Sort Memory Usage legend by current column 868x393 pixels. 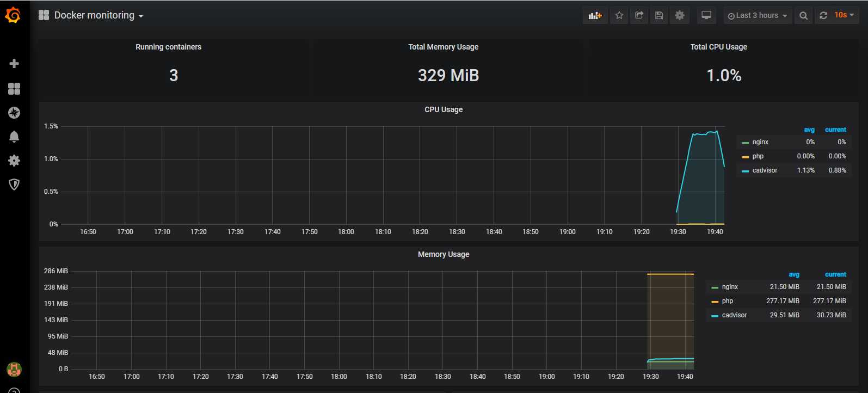pos(835,274)
